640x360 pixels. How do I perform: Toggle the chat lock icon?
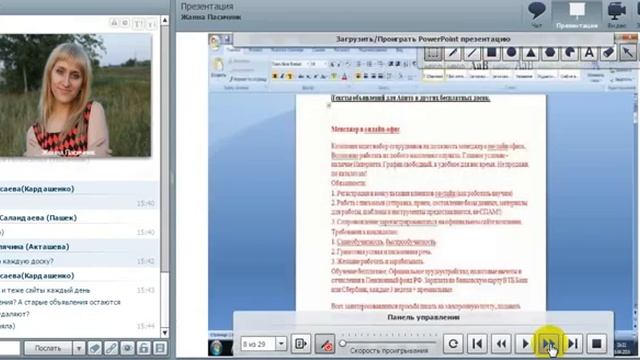[x=144, y=348]
